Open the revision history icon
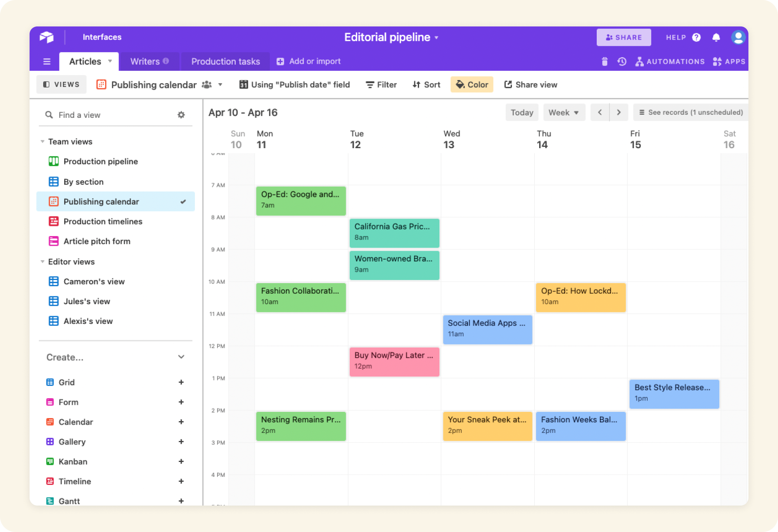Screen dimensions: 778x532 tap(622, 61)
